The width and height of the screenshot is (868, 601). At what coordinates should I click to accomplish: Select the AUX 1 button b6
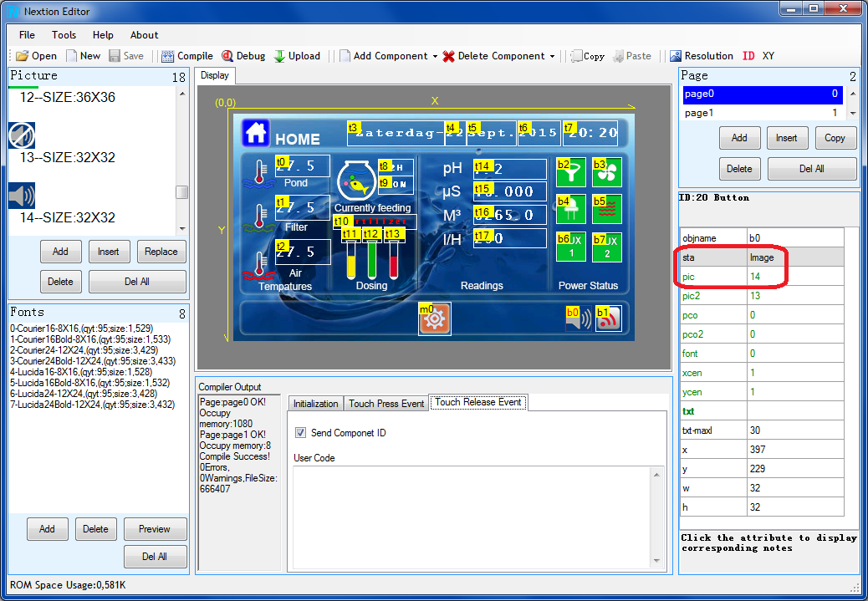[571, 247]
